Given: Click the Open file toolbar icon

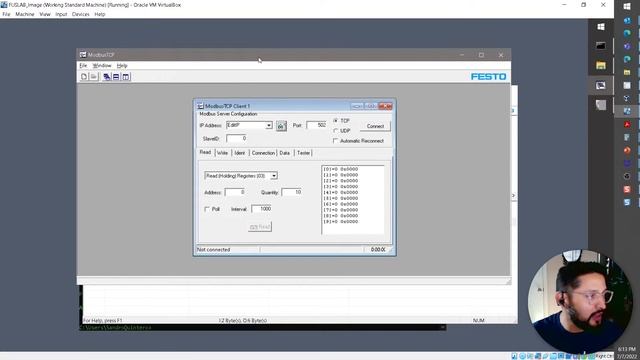Looking at the screenshot, I should click(94, 77).
